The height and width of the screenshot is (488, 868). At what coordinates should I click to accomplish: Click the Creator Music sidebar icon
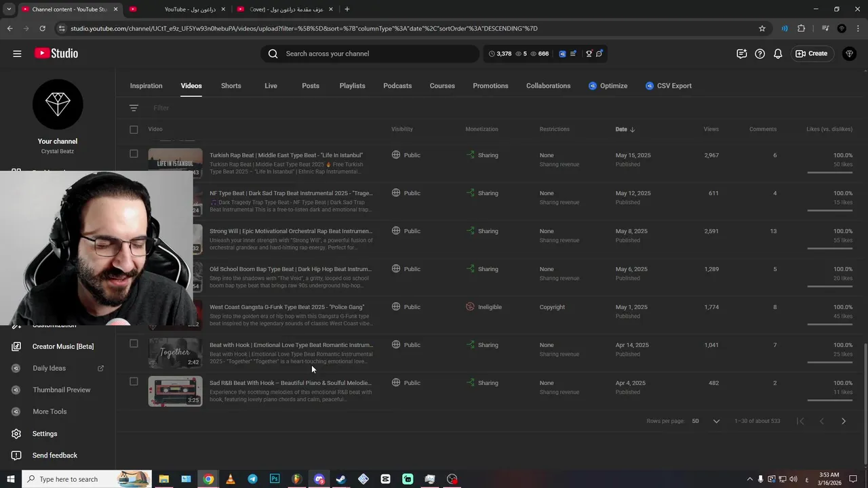tap(16, 346)
